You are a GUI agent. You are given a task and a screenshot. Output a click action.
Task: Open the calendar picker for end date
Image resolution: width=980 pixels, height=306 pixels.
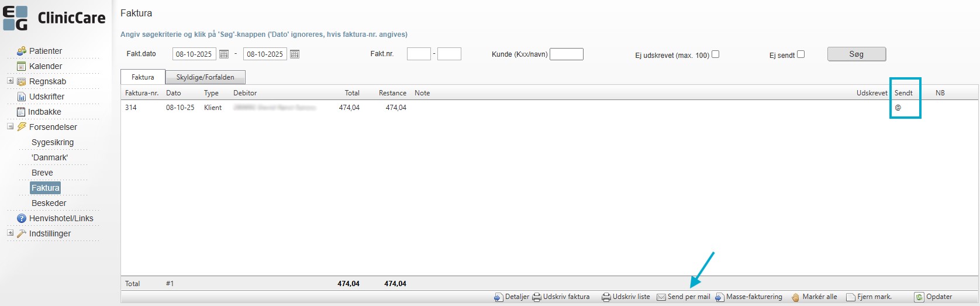pyautogui.click(x=295, y=54)
